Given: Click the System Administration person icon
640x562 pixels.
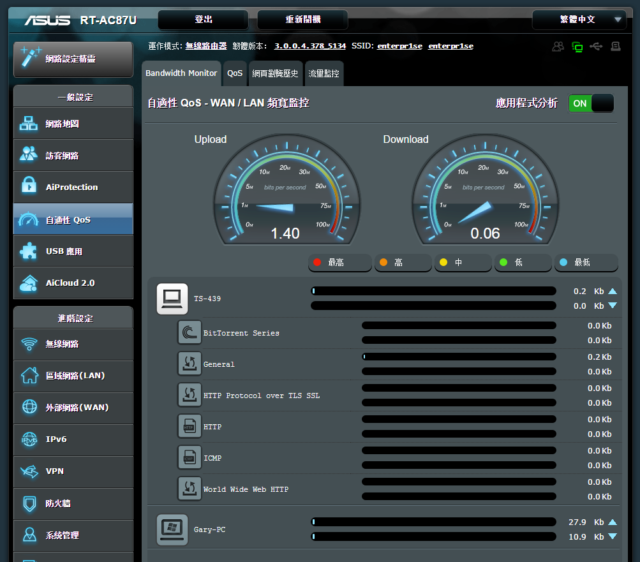Looking at the screenshot, I should click(x=29, y=534).
